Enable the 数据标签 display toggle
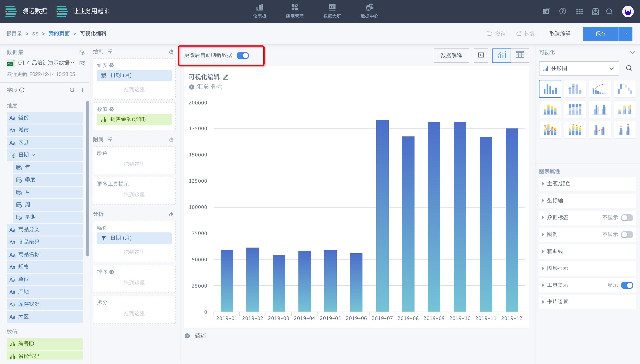Screen dimensions: 640x364 pos(627,218)
